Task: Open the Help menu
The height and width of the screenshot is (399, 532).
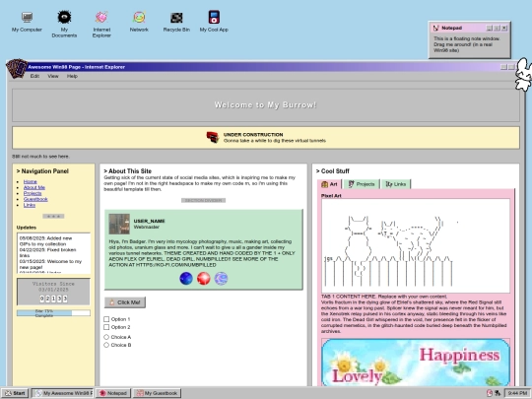Action: pyautogui.click(x=72, y=76)
